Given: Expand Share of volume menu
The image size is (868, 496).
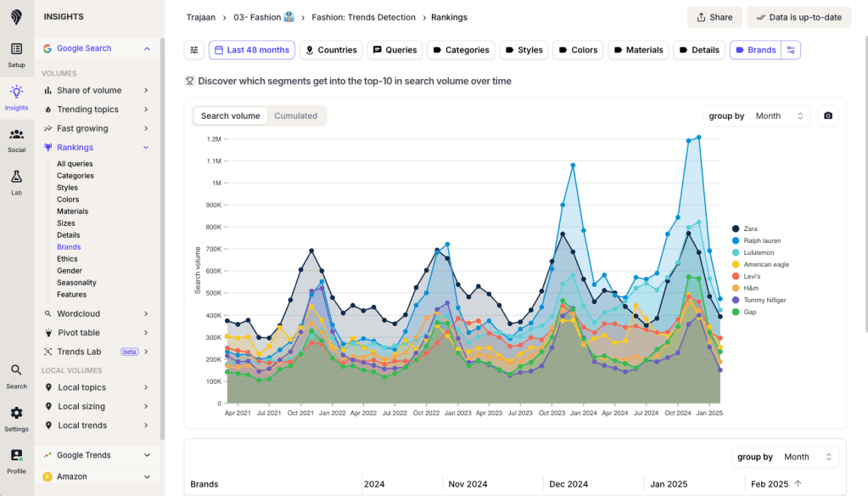Looking at the screenshot, I should pyautogui.click(x=146, y=90).
